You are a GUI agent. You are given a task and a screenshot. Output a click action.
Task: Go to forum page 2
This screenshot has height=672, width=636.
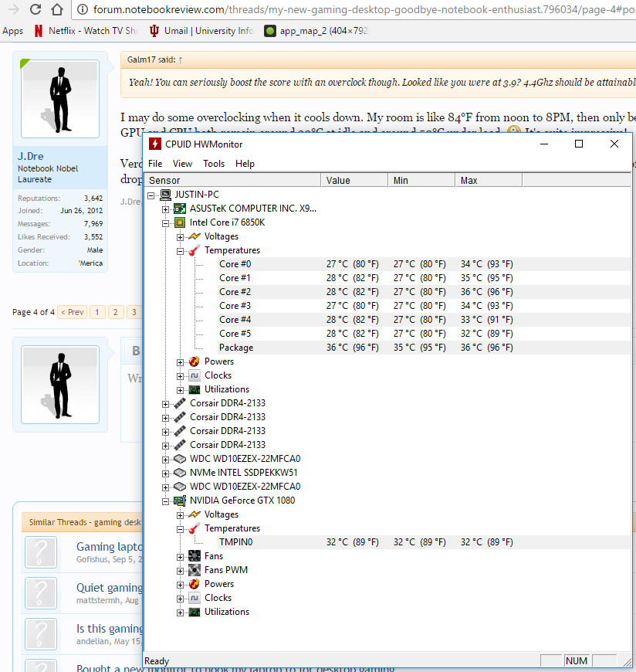tap(116, 312)
